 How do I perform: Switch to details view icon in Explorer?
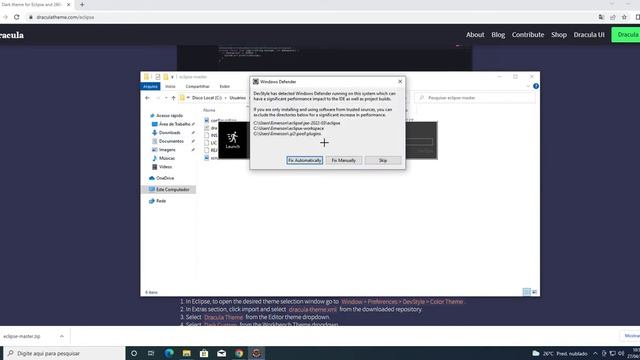click(527, 291)
